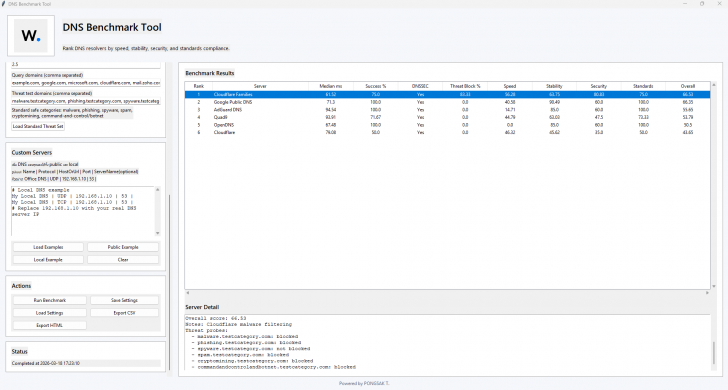Image resolution: width=728 pixels, height=390 pixels.
Task: Click the W. application logo
Action: pyautogui.click(x=31, y=35)
